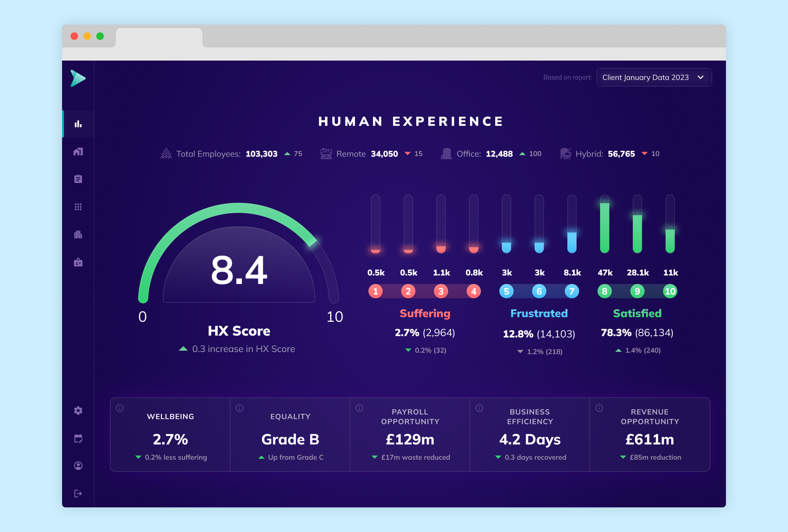Select score circle number 8

click(x=605, y=291)
